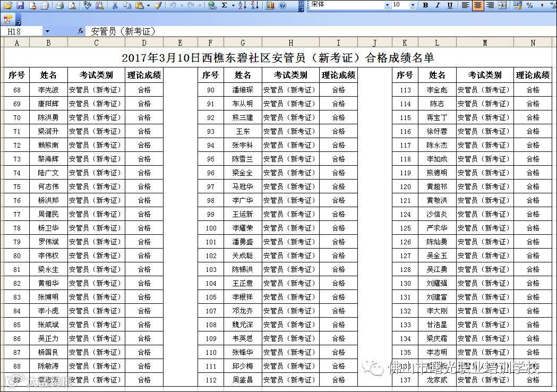Select the cell with number 124
557x392 pixels.
tap(405, 214)
